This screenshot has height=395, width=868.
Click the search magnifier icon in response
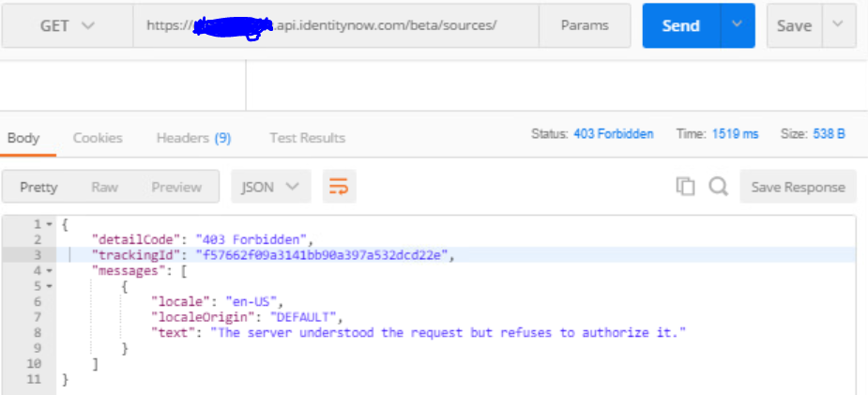point(718,187)
